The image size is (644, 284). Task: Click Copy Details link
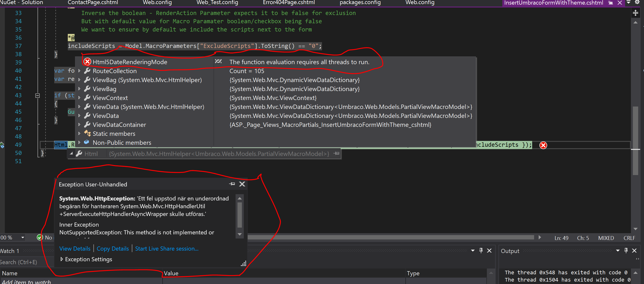pos(113,248)
